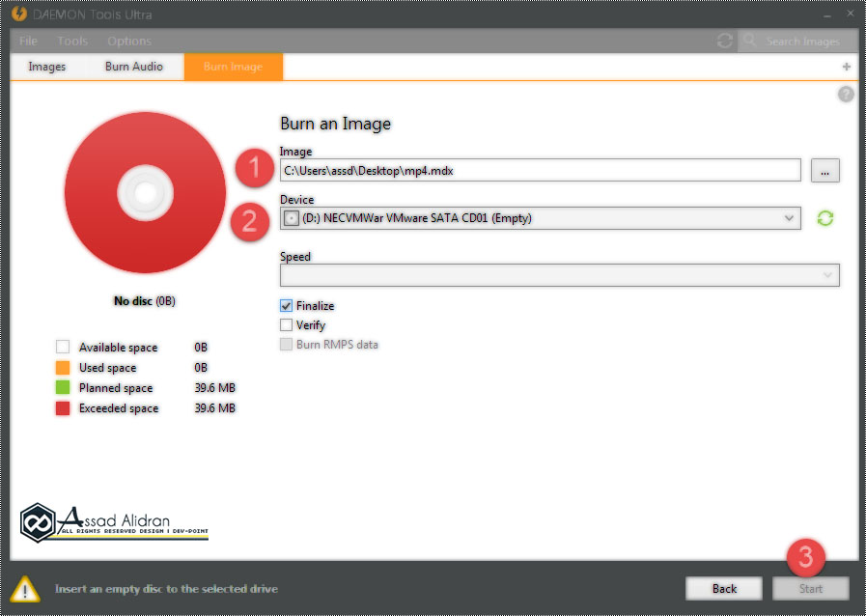Screen dimensions: 866x616
Task: Click the red disc graphic
Action: click(145, 193)
